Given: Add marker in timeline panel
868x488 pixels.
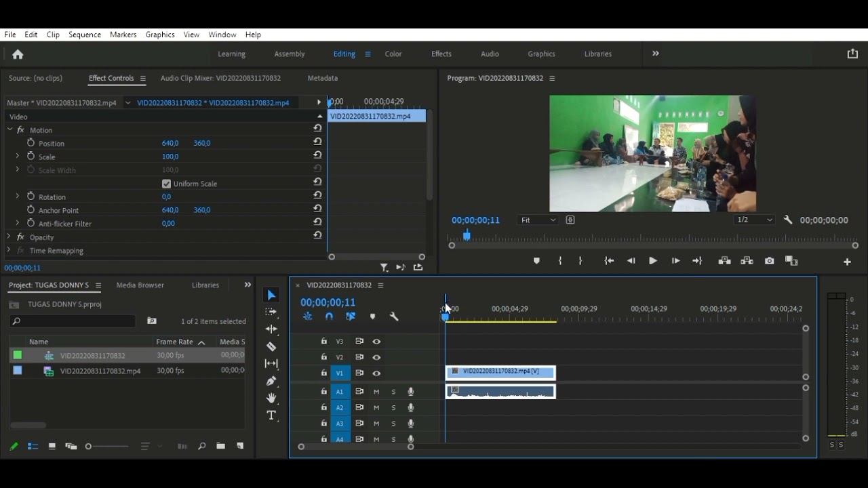Looking at the screenshot, I should [372, 317].
